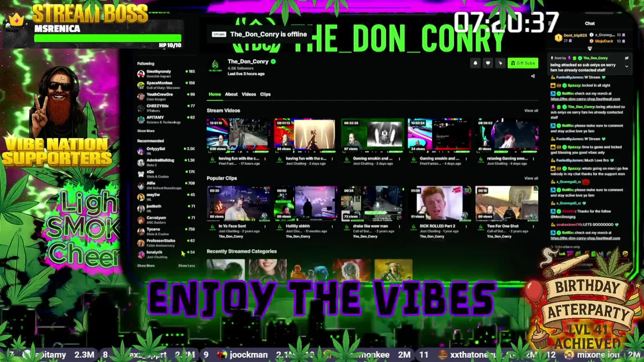Screen dimensions: 644x362
Task: Select xQc Slots & Casino channel row
Action: pos(166,174)
